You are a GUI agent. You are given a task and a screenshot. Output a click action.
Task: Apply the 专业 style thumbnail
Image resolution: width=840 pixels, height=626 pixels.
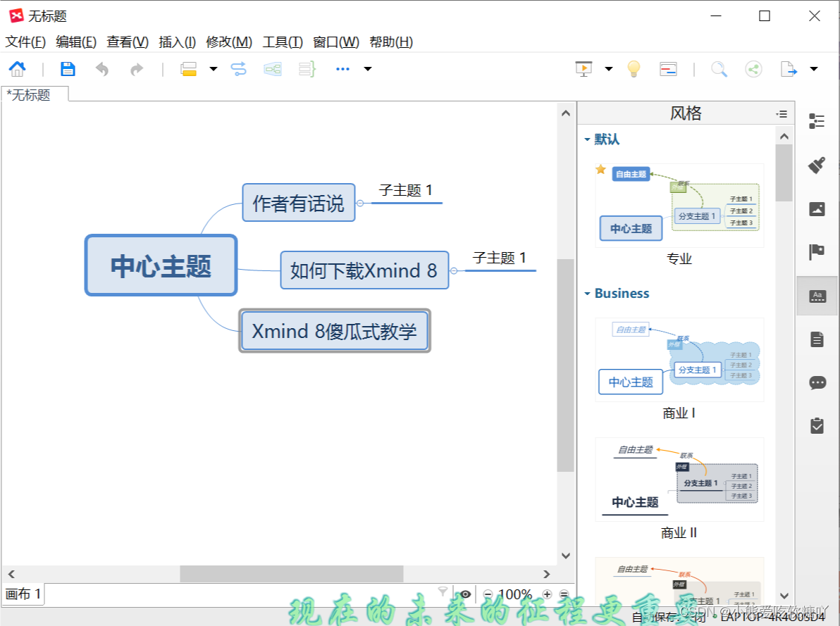tap(679, 206)
